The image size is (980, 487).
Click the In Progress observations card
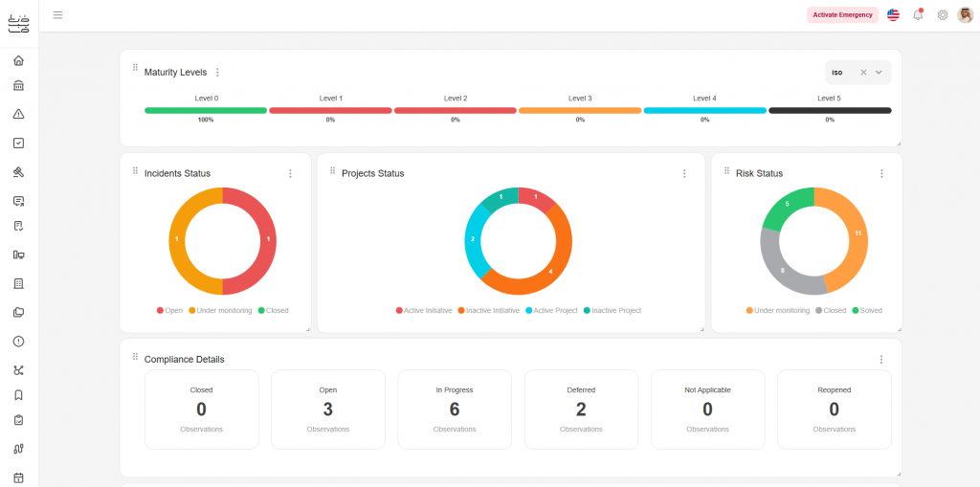click(x=455, y=410)
